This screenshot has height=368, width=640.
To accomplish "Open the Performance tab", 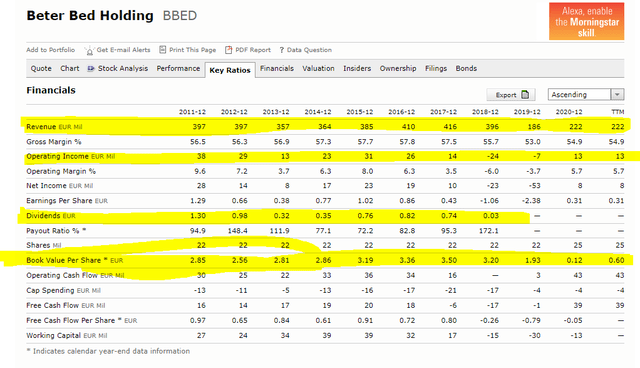I will (x=178, y=69).
